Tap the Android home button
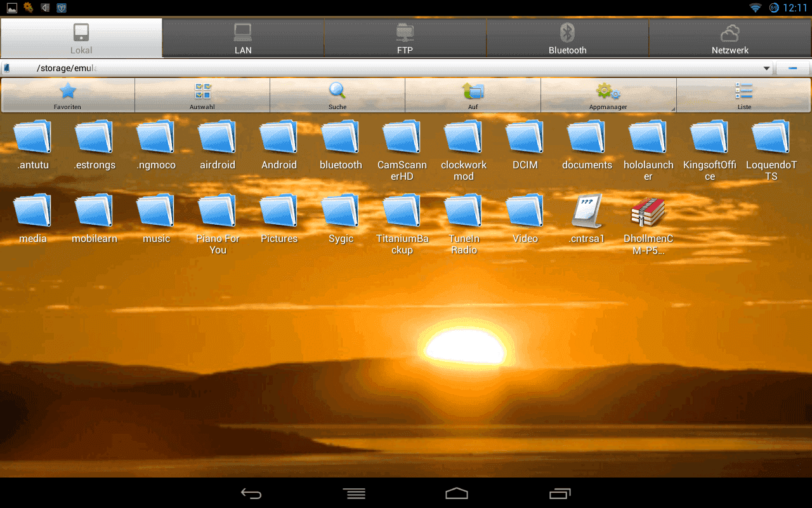The image size is (812, 508). click(x=457, y=493)
